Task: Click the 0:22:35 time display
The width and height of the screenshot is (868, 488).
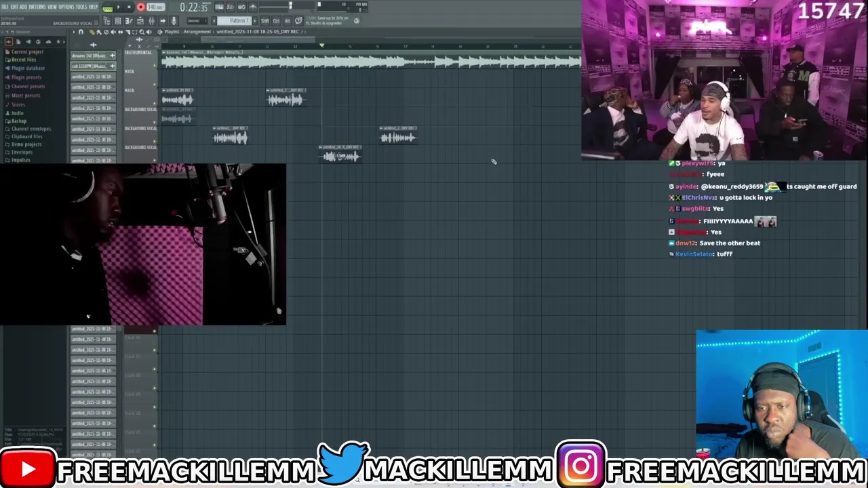Action: (x=193, y=7)
